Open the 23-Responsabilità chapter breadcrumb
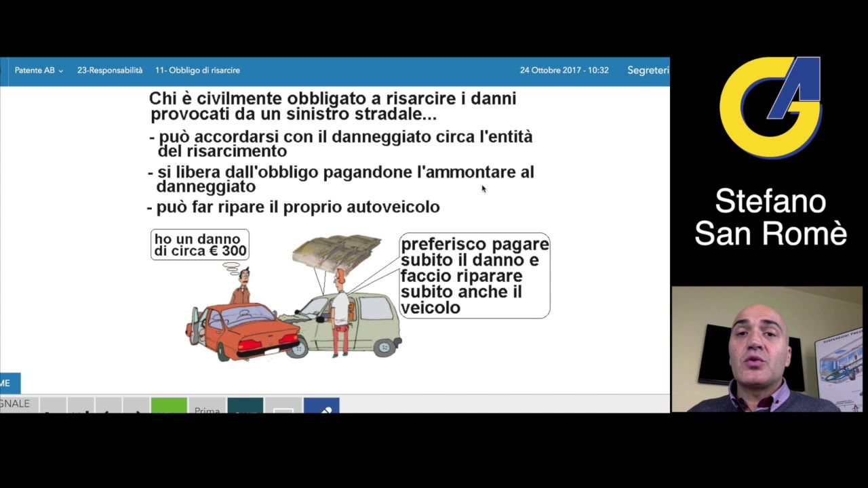Viewport: 868px width, 488px height. [x=110, y=70]
